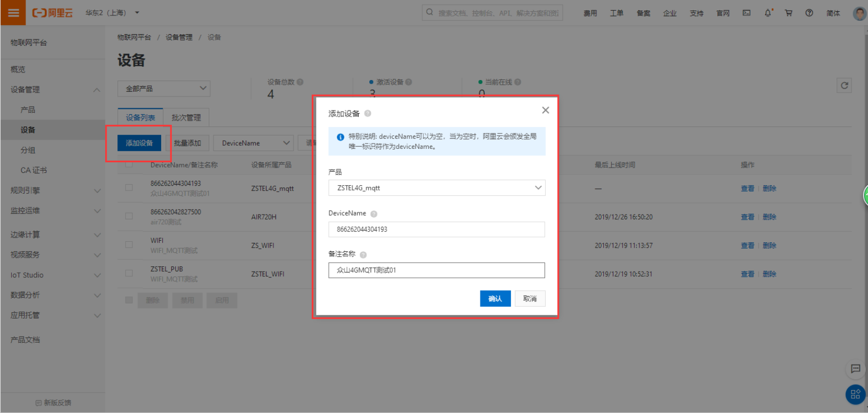
Task: Confirm with the 确认 button
Action: [x=495, y=298]
